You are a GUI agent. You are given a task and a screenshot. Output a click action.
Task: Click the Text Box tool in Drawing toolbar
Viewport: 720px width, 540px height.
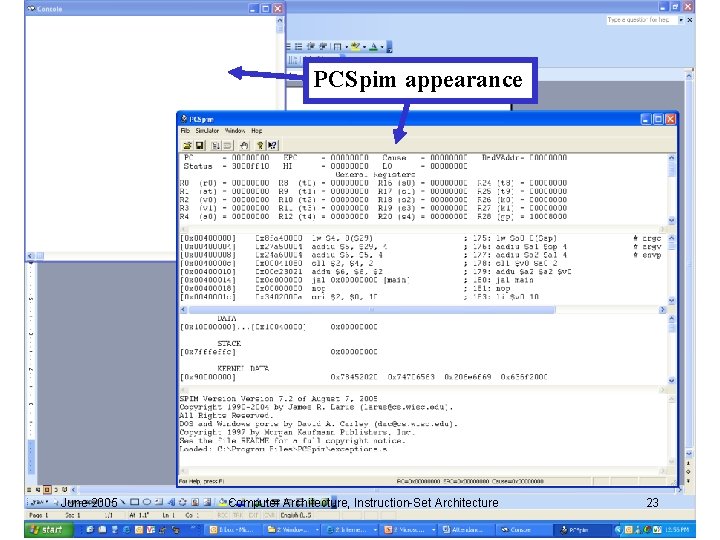(x=159, y=502)
